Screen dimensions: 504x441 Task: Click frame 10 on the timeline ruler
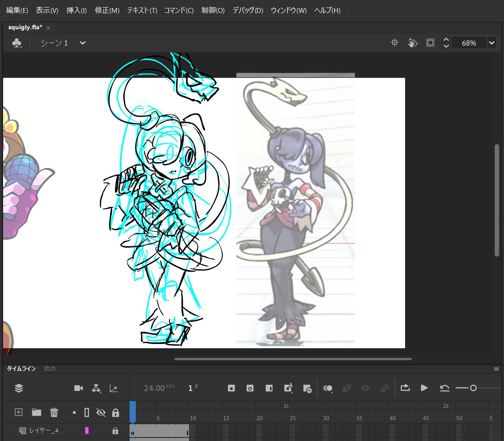click(x=193, y=418)
